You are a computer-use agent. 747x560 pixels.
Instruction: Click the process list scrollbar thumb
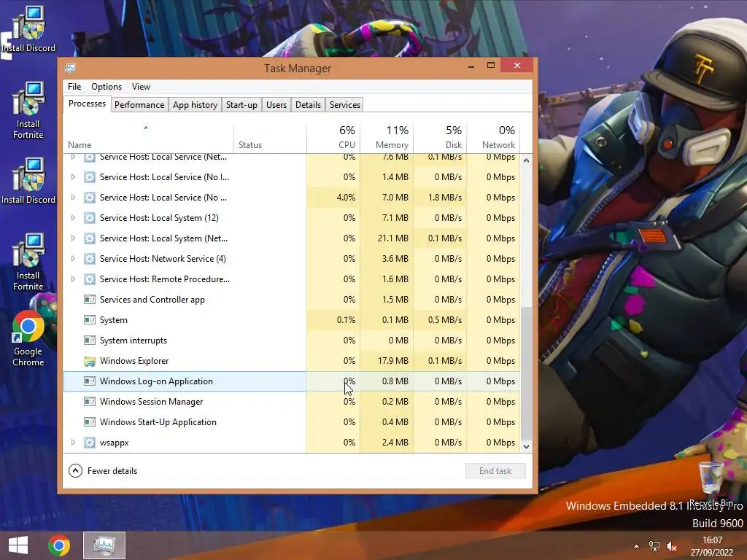click(x=526, y=374)
